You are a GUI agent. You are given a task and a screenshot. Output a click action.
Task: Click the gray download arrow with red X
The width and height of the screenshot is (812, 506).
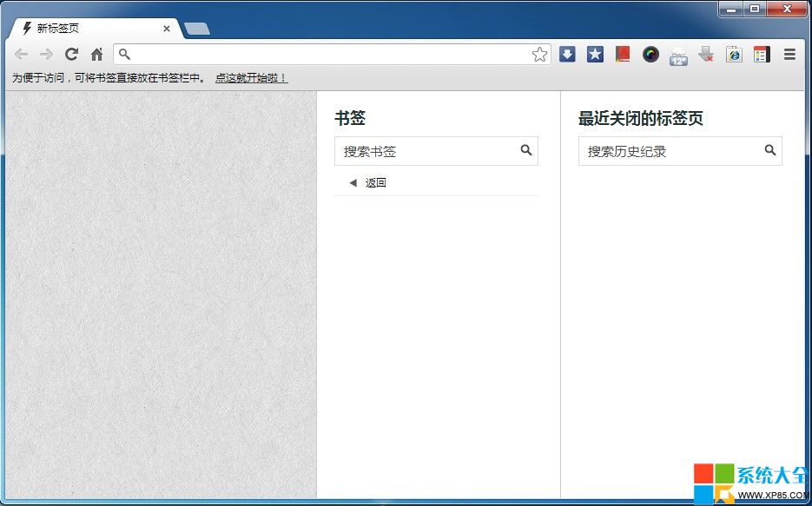(x=706, y=55)
